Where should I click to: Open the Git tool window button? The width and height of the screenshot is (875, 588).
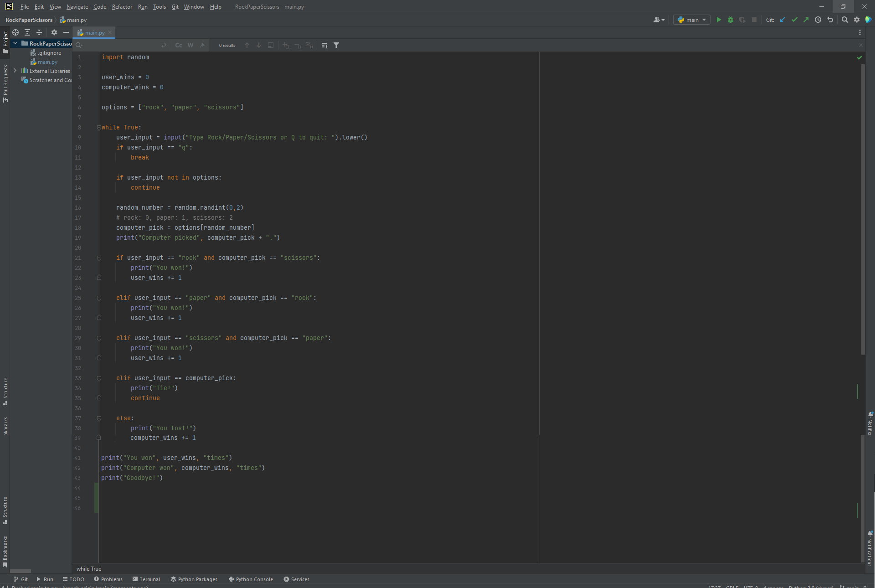[x=21, y=579]
